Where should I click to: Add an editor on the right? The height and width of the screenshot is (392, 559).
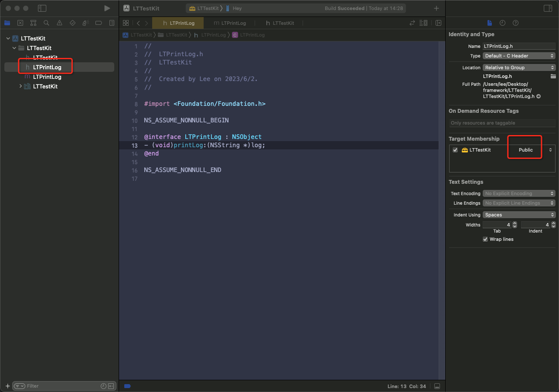click(x=438, y=23)
